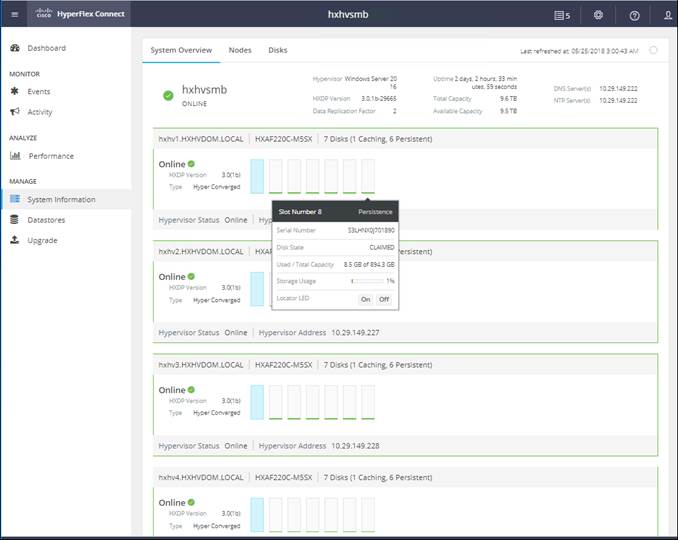The height and width of the screenshot is (540, 678).
Task: Open the help question mark icon
Action: [634, 16]
